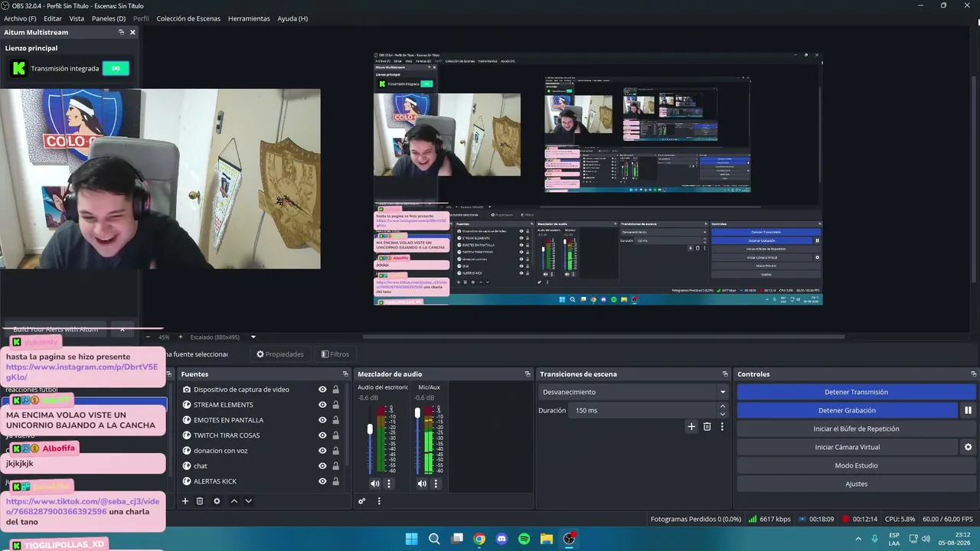This screenshot has height=551, width=980.
Task: Open the Archivo (F) menu
Action: pos(20,18)
